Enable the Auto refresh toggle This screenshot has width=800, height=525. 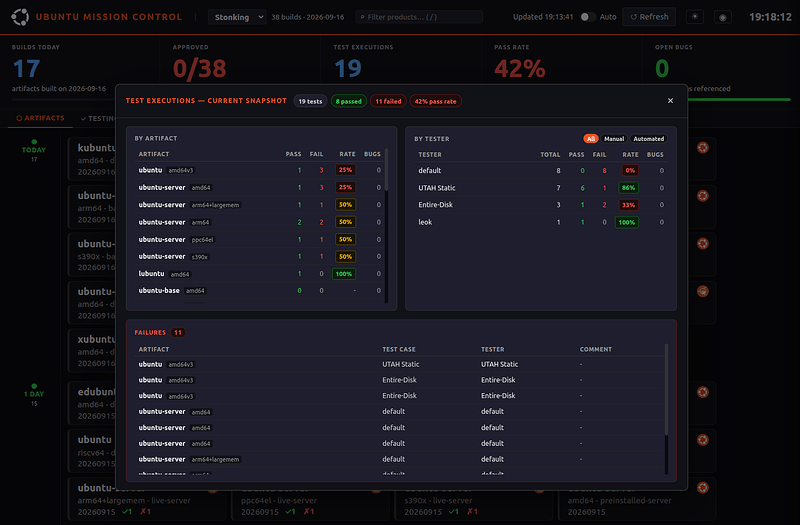pyautogui.click(x=588, y=17)
